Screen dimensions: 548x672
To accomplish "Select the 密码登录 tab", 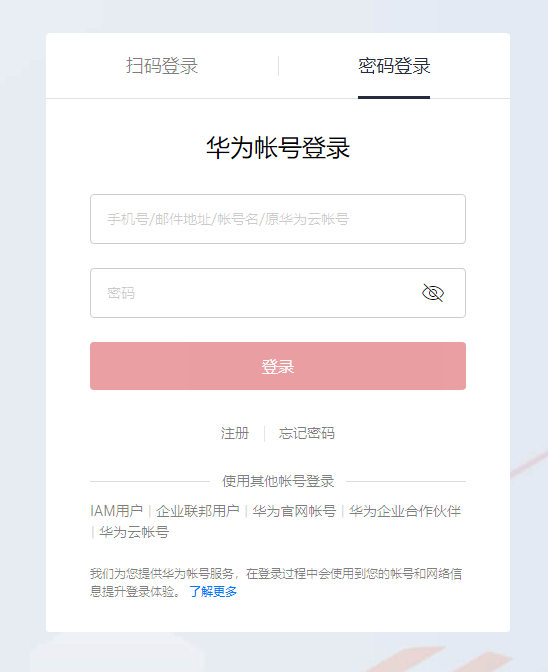I will coord(394,66).
